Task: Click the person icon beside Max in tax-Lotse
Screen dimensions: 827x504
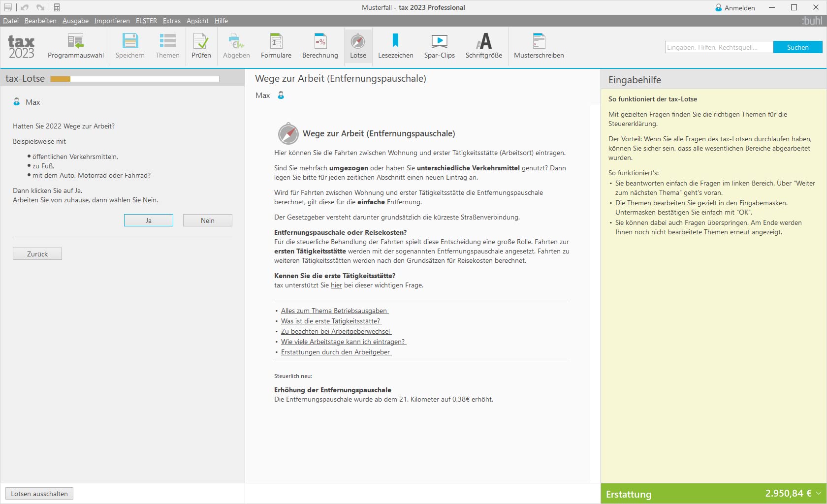Action: point(17,101)
